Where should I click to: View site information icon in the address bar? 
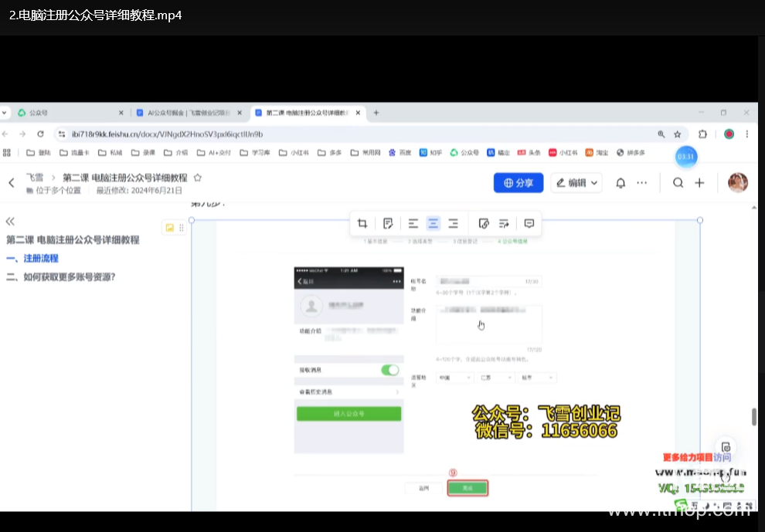click(x=62, y=134)
